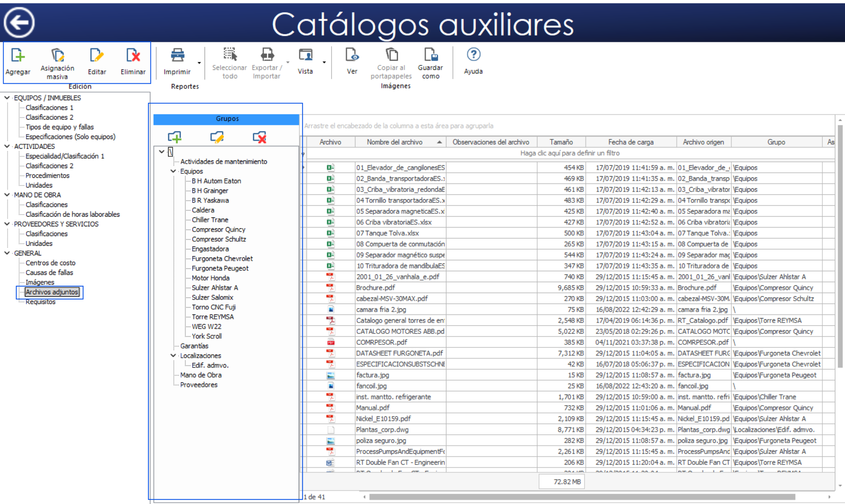Click the Vista icon

click(305, 55)
